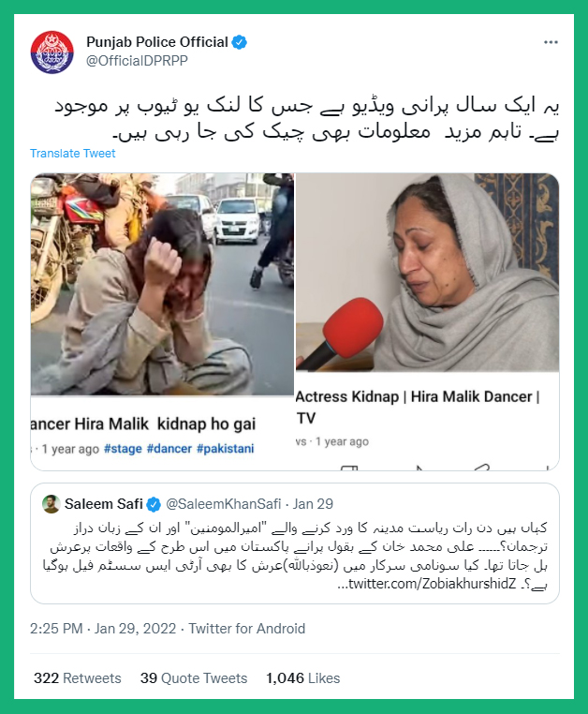
Task: Click Translate Tweet link
Action: [x=73, y=154]
